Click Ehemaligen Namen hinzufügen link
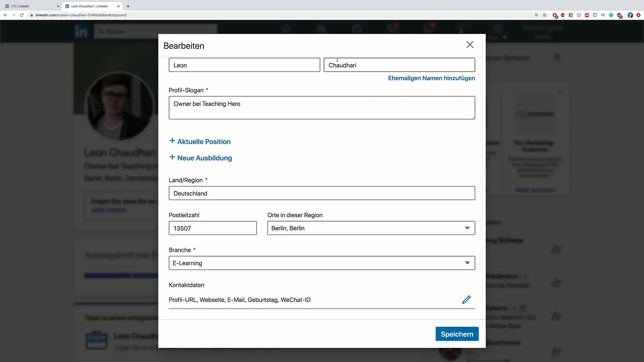 431,78
